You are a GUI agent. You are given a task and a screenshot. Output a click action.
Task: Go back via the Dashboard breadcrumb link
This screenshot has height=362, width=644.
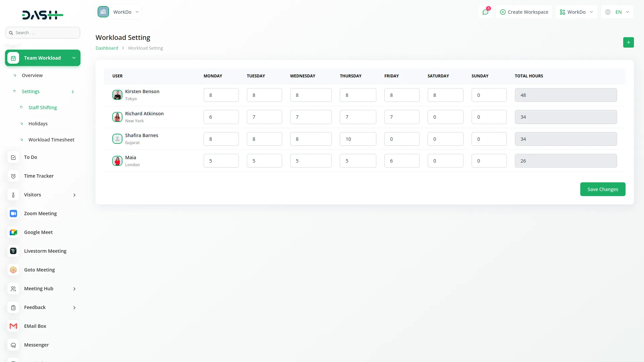[107, 48]
